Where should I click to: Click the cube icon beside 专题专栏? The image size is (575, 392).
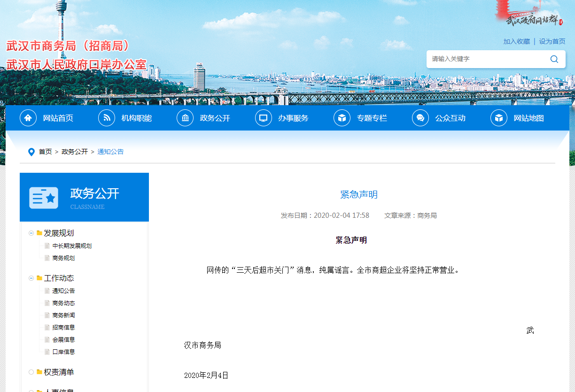tap(342, 118)
